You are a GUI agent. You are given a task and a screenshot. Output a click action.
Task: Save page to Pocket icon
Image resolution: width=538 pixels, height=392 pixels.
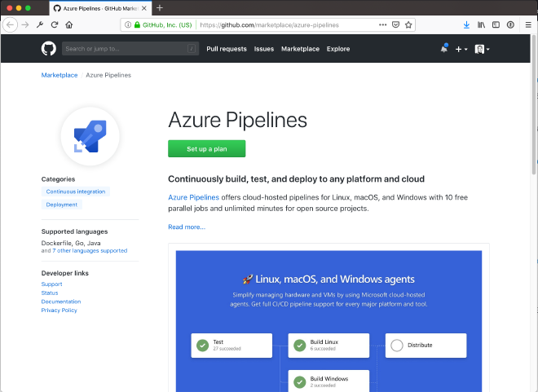[395, 24]
